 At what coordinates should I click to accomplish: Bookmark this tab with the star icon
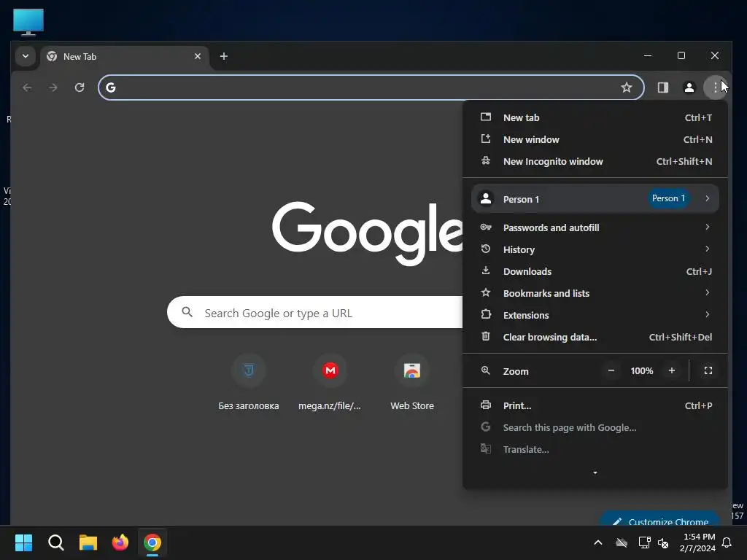point(626,87)
